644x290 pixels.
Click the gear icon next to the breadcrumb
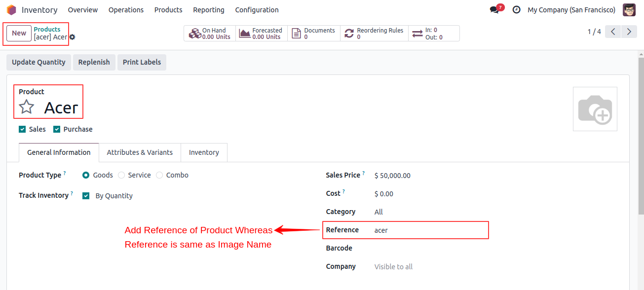click(72, 37)
